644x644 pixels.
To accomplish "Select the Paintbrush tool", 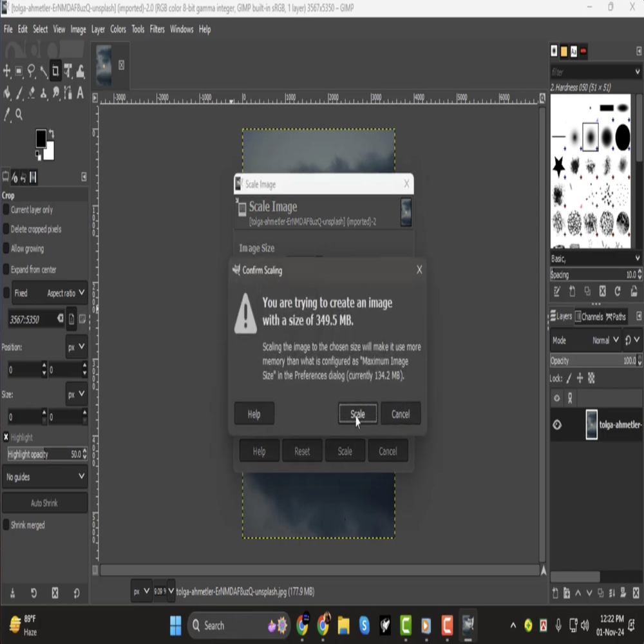I will tap(19, 93).
